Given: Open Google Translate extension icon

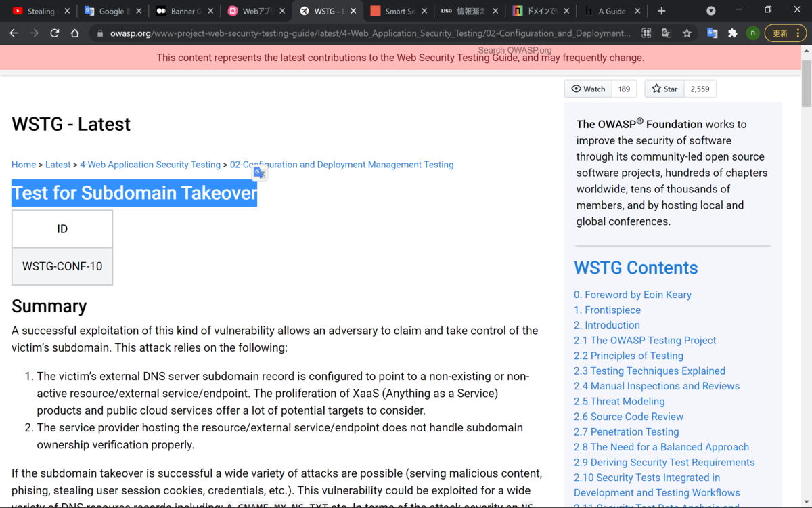Looking at the screenshot, I should click(x=713, y=33).
